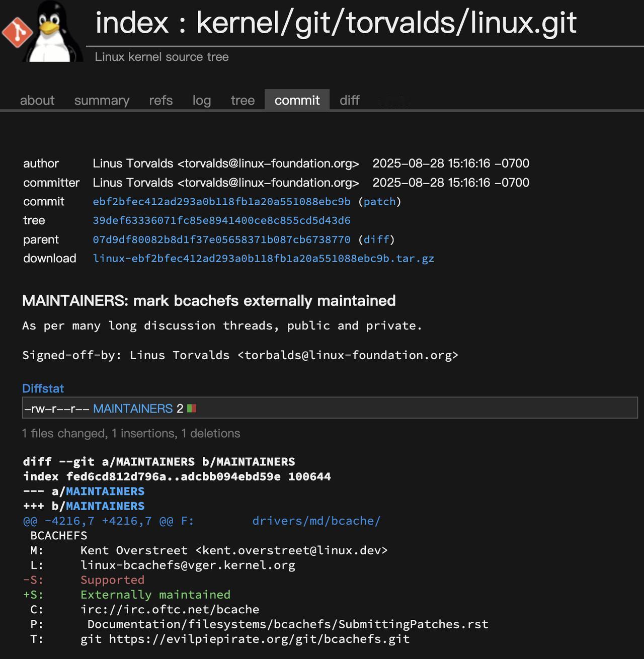Screen dimensions: 644x659
Task: Open tree hash 39def63336071fc85e8941400ce8c855cd5d43d6
Action: point(221,220)
